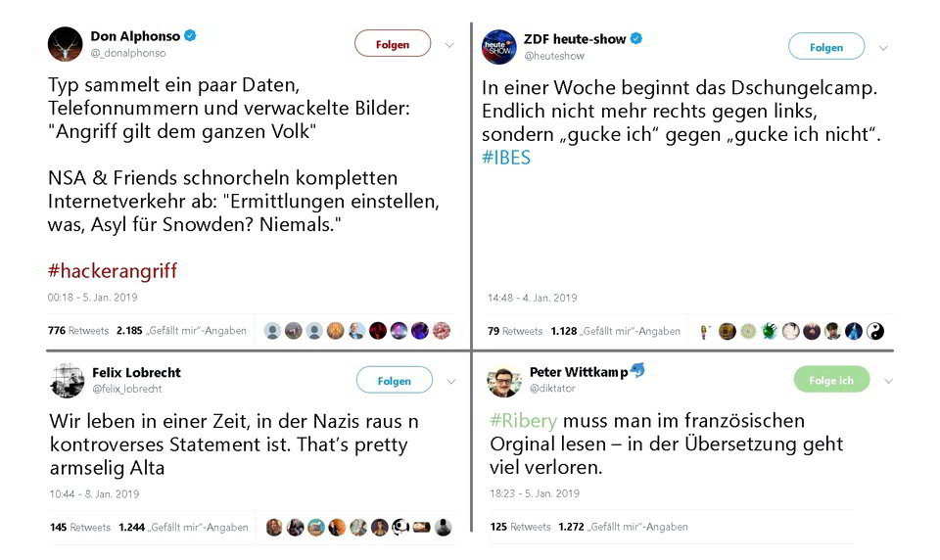Open the #hackerangriff hashtag
The image size is (940, 560).
point(113,271)
